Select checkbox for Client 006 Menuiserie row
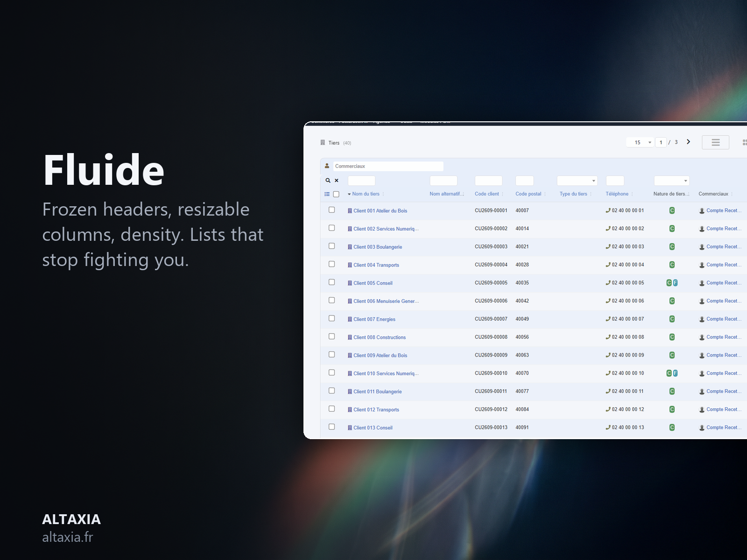The height and width of the screenshot is (560, 747). pyautogui.click(x=332, y=300)
